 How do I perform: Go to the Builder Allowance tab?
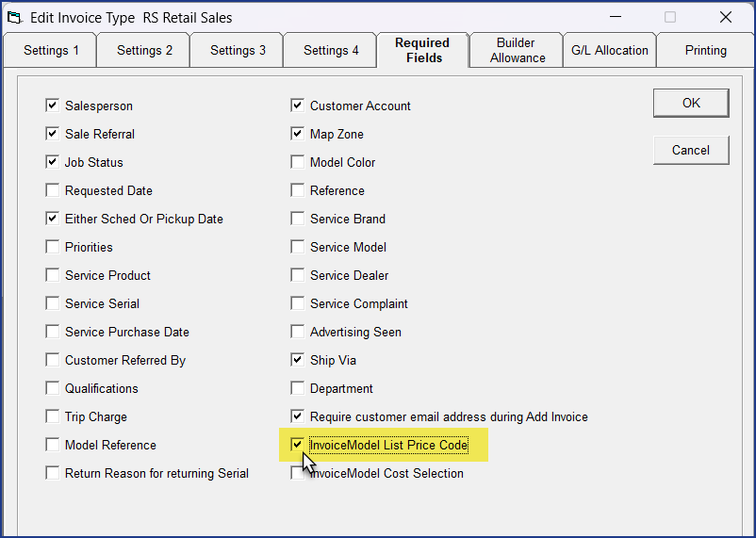(x=517, y=51)
